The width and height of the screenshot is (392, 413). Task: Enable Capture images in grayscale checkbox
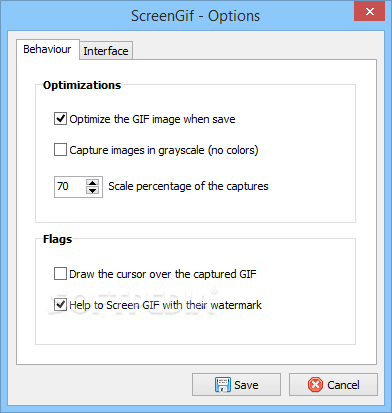tap(60, 150)
